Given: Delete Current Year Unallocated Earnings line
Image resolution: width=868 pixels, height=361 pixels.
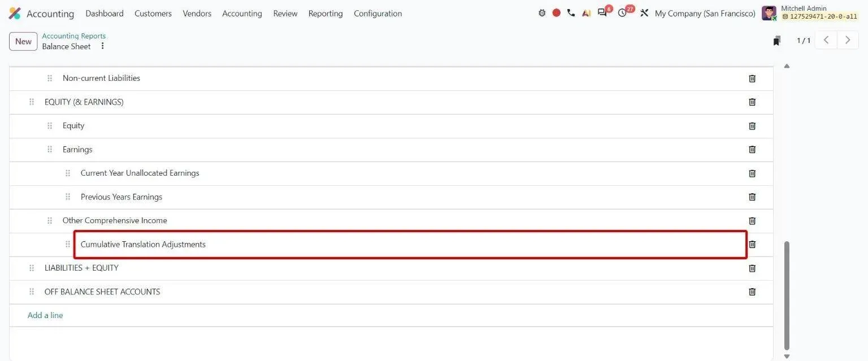Looking at the screenshot, I should click(x=752, y=173).
